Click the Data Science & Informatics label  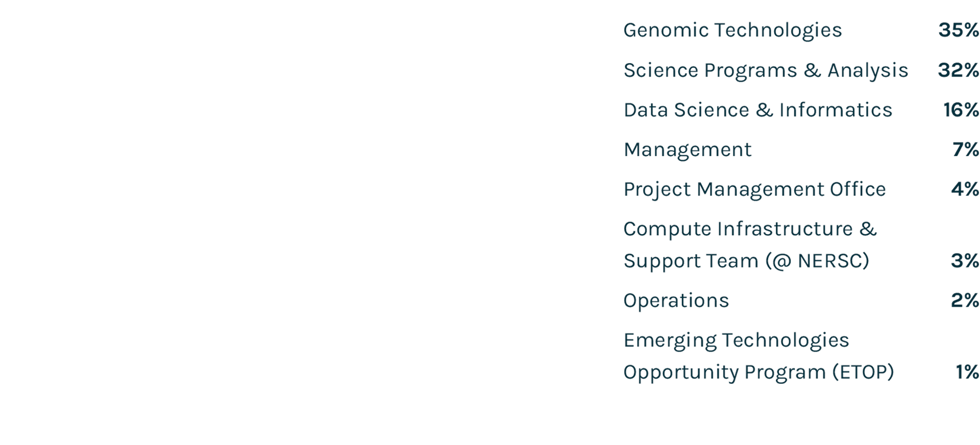[x=758, y=110]
